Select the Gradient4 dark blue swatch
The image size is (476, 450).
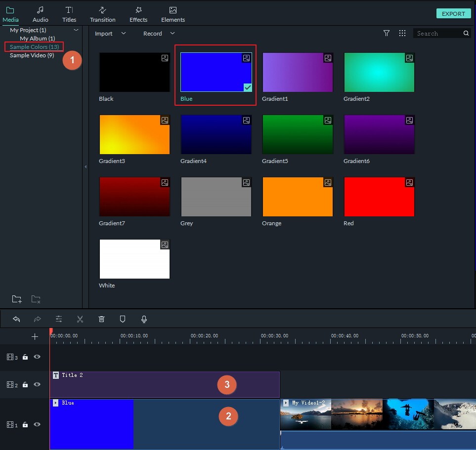(216, 134)
